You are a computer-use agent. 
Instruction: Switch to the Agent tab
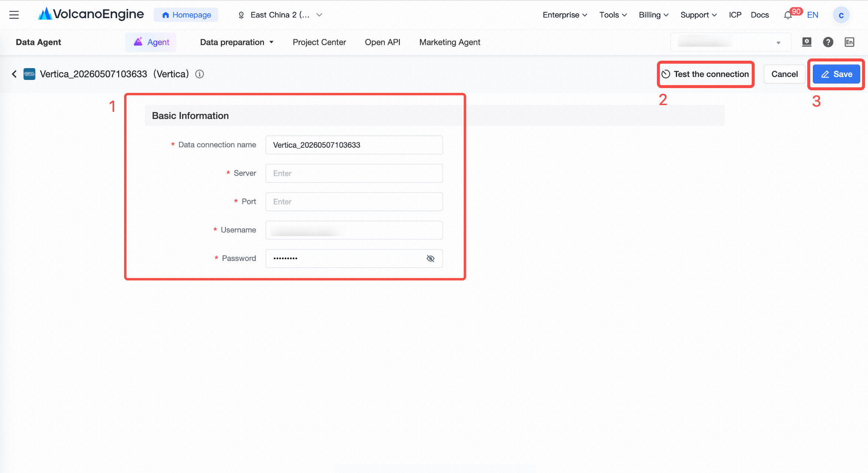click(151, 42)
